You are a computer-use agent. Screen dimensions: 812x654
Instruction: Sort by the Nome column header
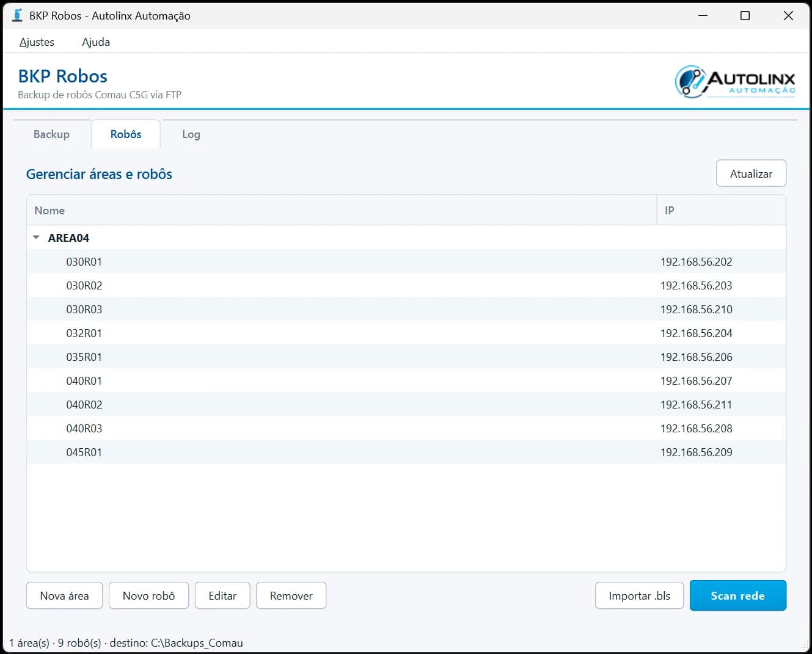click(x=342, y=210)
